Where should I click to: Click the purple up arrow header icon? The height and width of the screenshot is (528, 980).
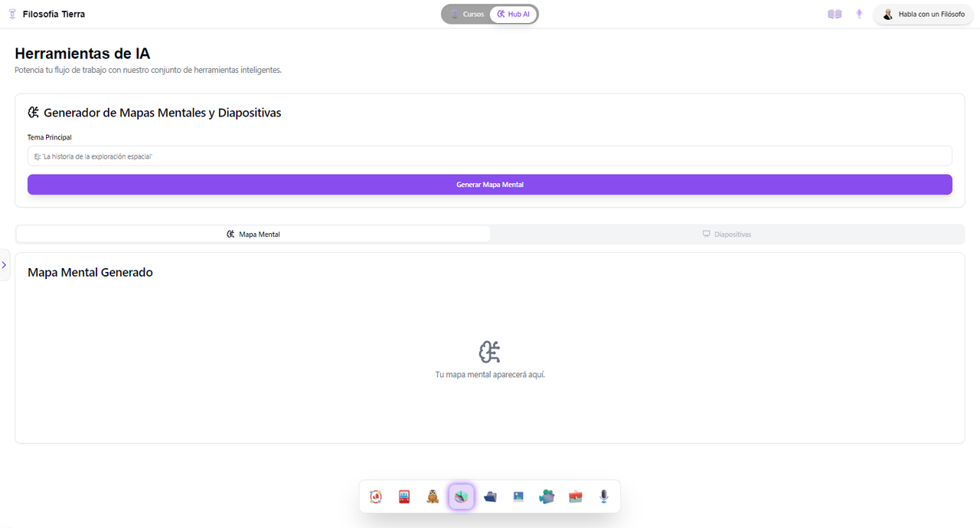[859, 14]
